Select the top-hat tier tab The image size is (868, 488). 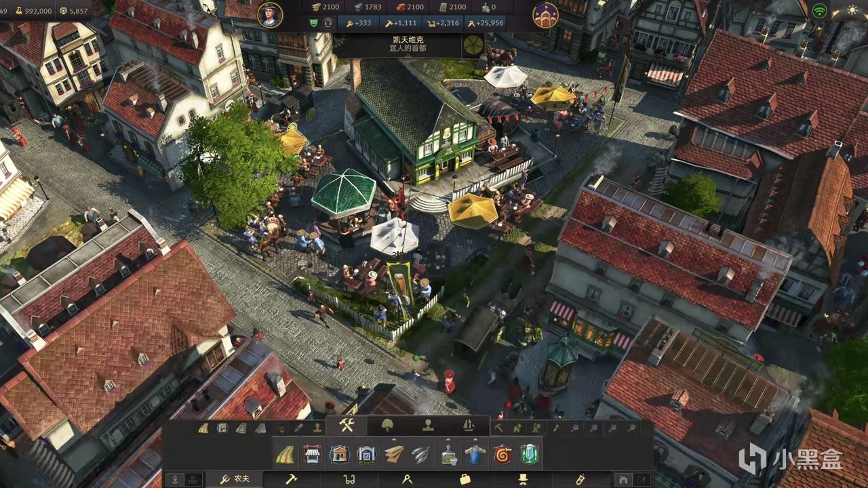(523, 479)
